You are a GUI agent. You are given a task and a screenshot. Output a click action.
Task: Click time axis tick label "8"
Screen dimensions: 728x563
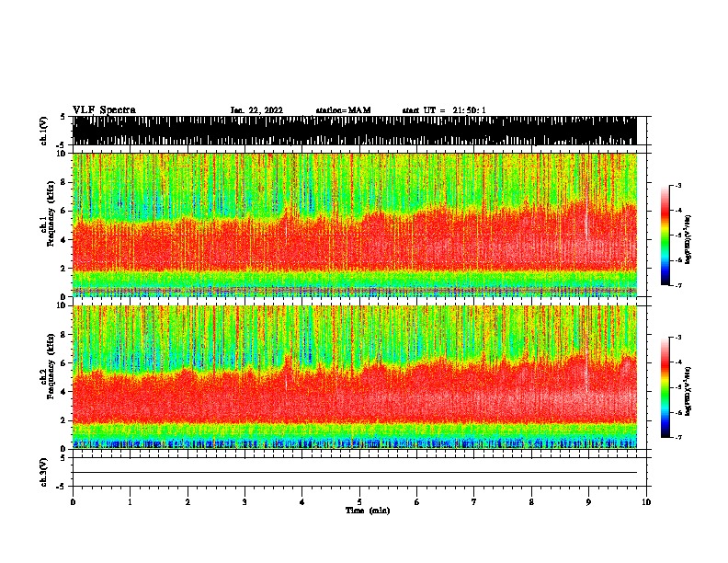pos(531,502)
